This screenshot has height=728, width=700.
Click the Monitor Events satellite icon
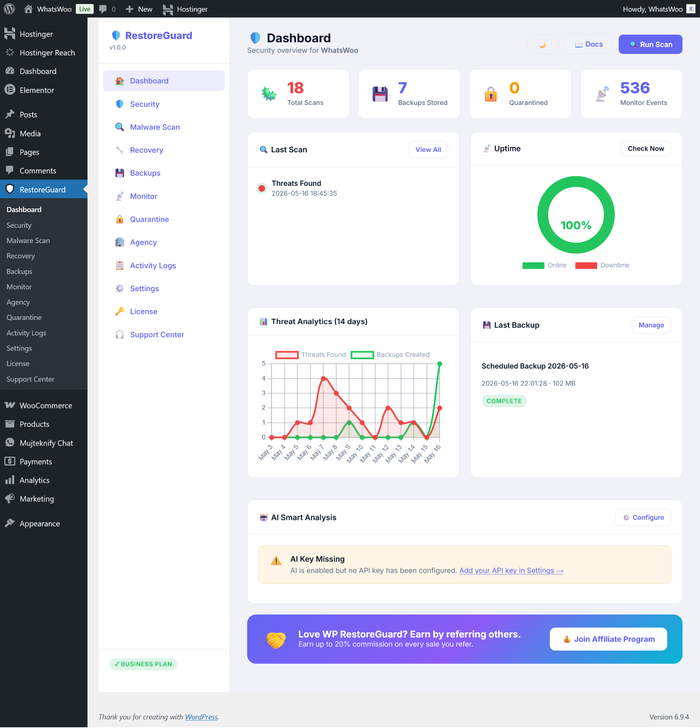click(x=602, y=94)
